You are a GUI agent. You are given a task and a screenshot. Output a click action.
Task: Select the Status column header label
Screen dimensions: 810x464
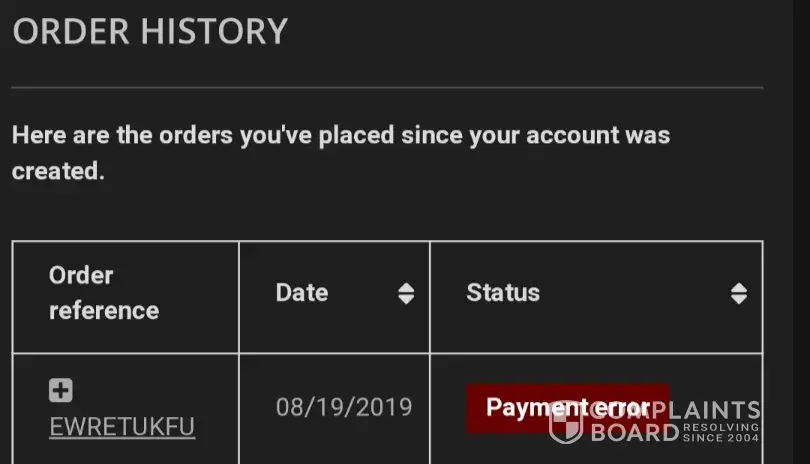coord(503,293)
